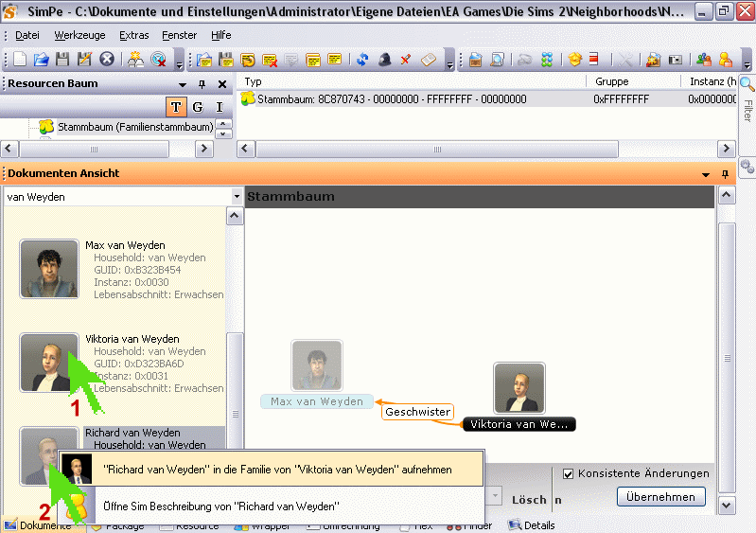Click the Übernehmen button
The image size is (756, 533).
click(x=662, y=496)
